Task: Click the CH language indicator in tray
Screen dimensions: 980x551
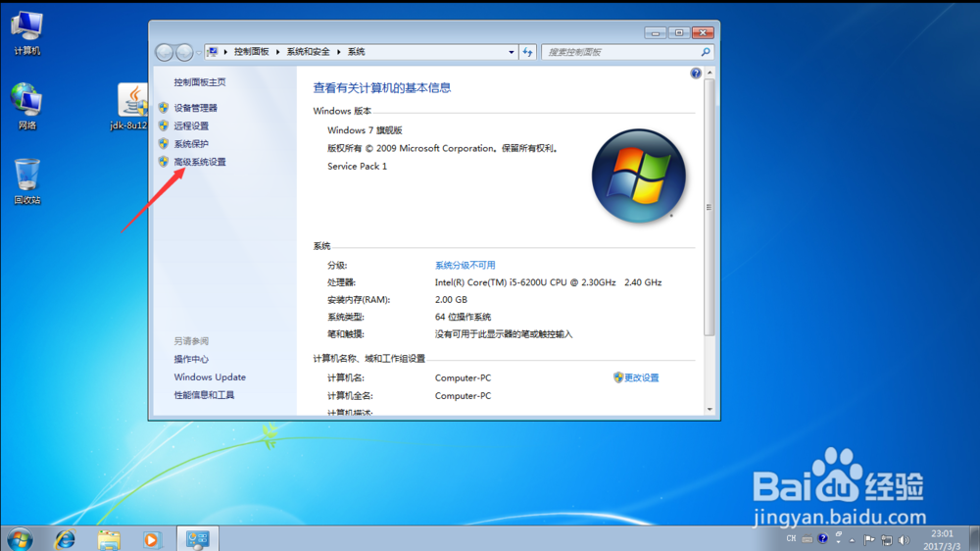Action: pos(791,538)
